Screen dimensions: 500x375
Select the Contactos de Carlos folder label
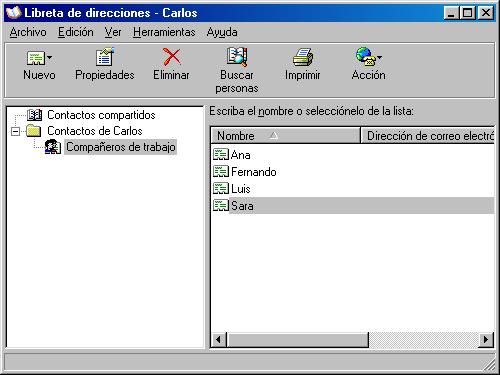coord(95,131)
